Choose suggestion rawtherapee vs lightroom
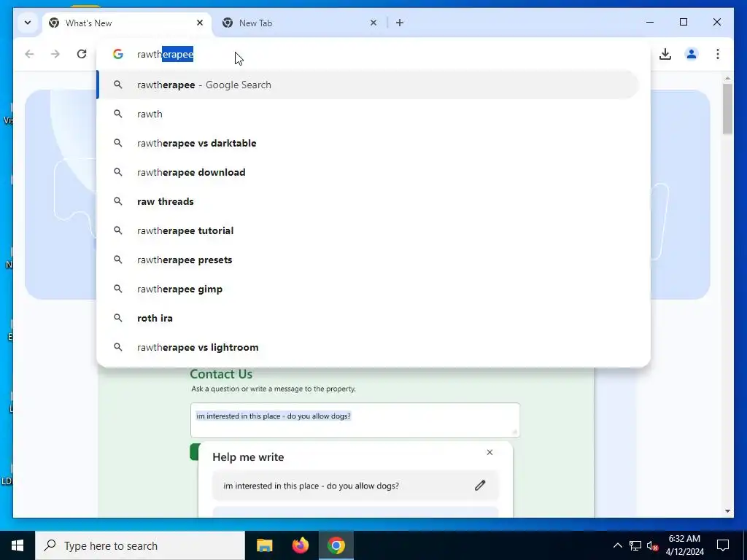Image resolution: width=747 pixels, height=560 pixels. coord(368,347)
